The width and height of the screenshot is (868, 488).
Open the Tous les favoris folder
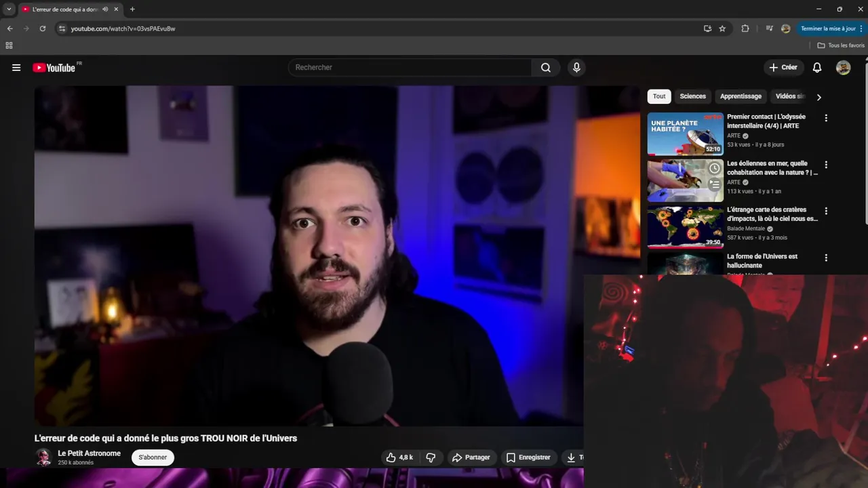point(841,45)
